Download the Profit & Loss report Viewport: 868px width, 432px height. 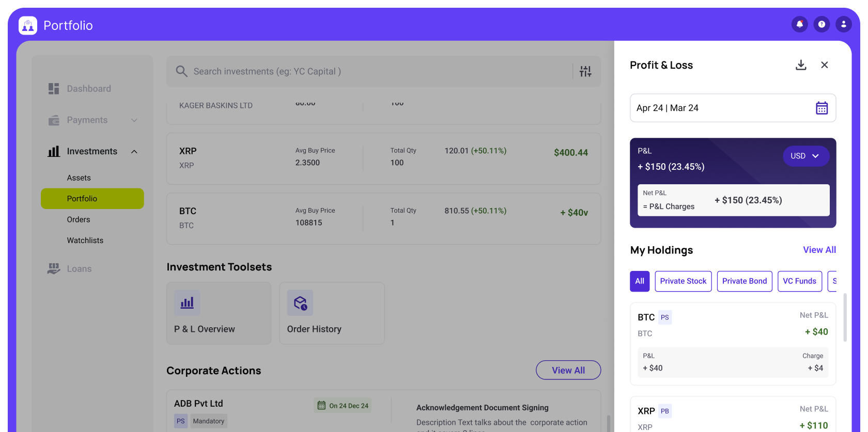click(801, 65)
